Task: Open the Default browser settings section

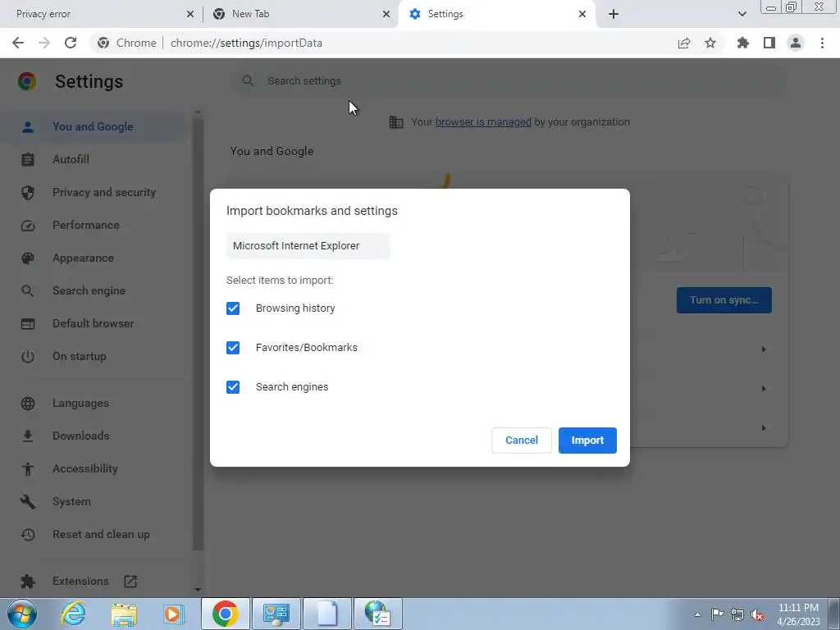Action: point(94,323)
